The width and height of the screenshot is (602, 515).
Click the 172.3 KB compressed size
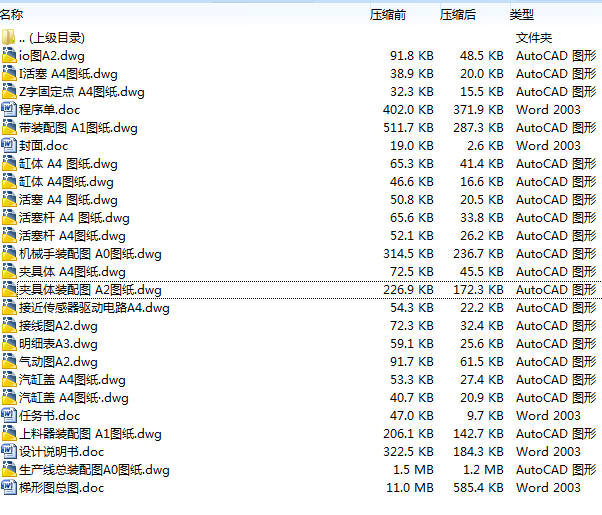[478, 290]
